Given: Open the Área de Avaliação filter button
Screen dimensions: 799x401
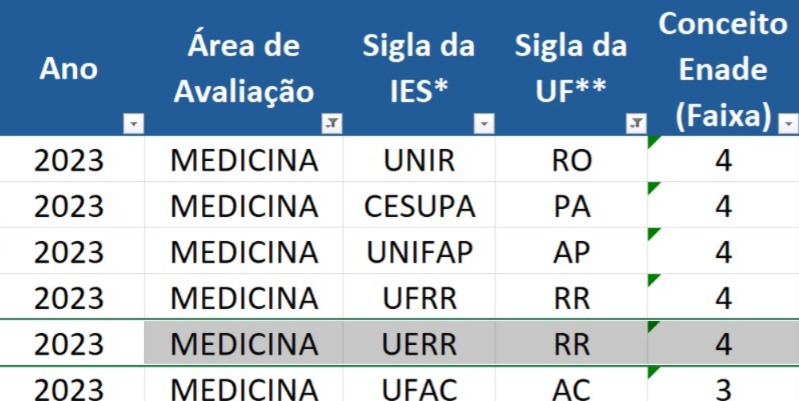Looking at the screenshot, I should [x=332, y=124].
